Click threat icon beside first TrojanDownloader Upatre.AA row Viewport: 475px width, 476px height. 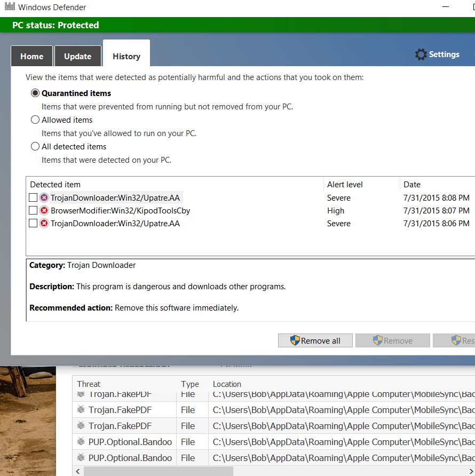(44, 197)
